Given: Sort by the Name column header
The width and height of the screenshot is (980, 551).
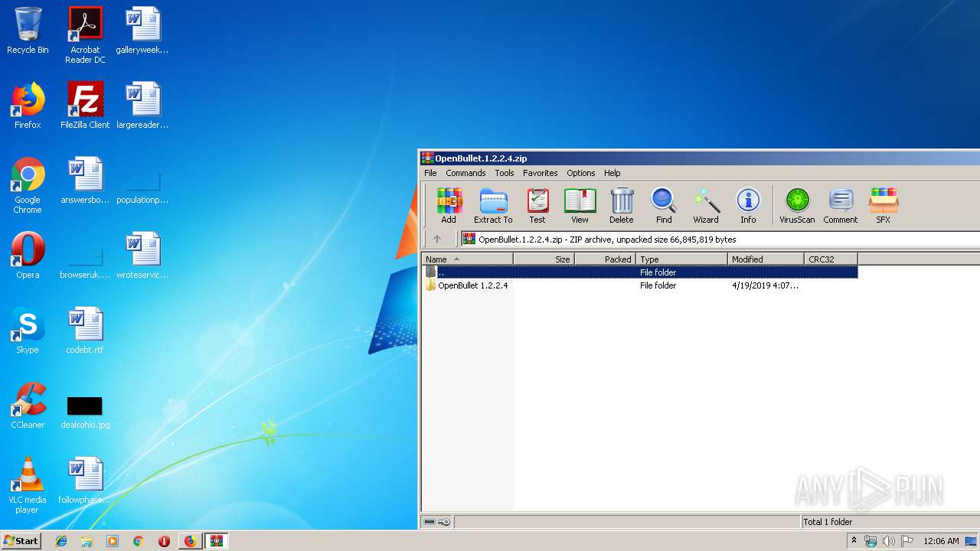Looking at the screenshot, I should pos(467,259).
